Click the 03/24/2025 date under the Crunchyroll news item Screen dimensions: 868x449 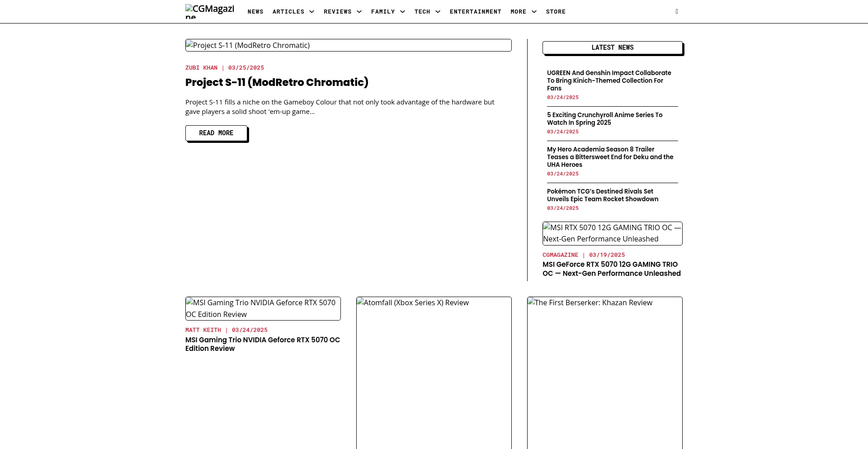[563, 132]
